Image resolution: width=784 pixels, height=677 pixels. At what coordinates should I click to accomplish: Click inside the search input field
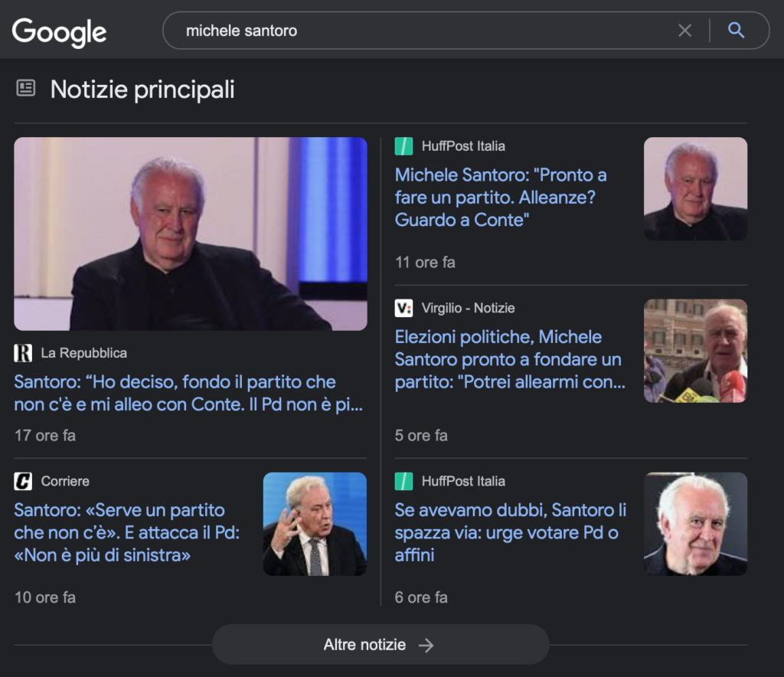coord(421,31)
